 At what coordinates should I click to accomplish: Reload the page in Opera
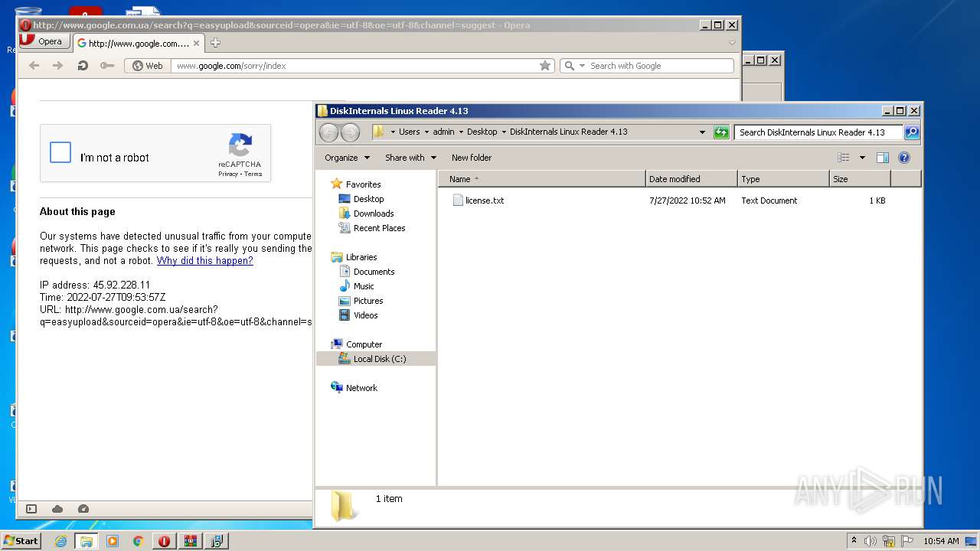[83, 66]
